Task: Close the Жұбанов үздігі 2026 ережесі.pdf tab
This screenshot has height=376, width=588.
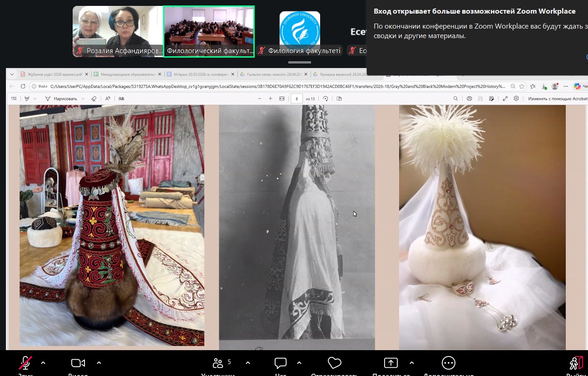Action: click(x=86, y=74)
